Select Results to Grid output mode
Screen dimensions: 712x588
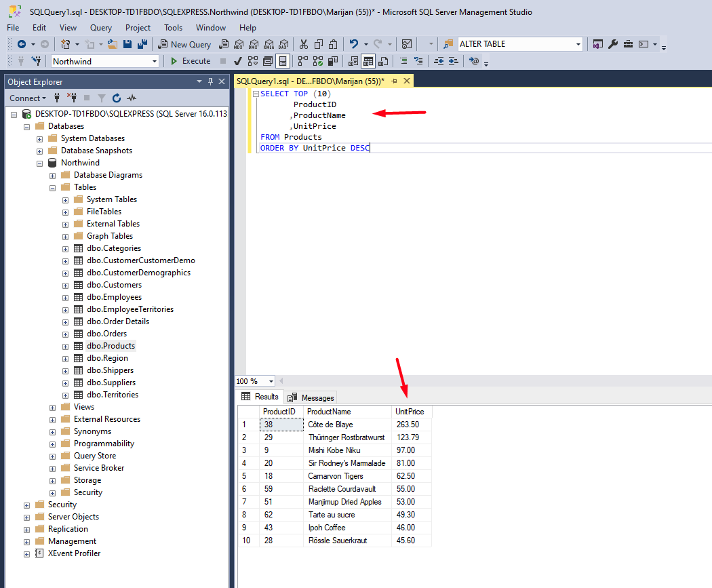368,61
